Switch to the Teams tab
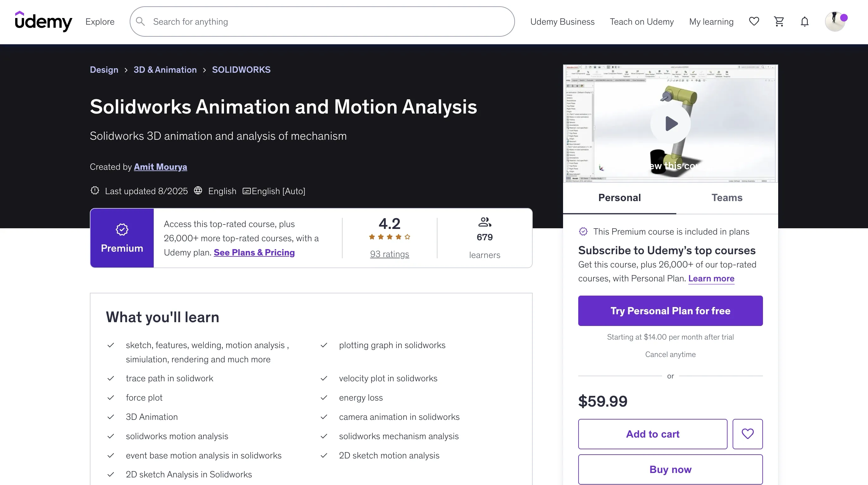 (x=727, y=198)
